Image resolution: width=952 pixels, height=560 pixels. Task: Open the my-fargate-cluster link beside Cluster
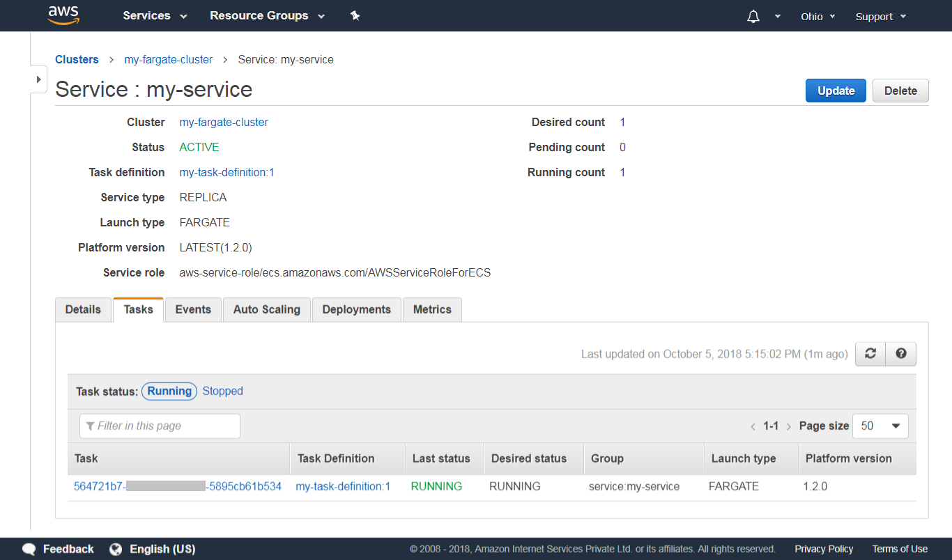[224, 123]
